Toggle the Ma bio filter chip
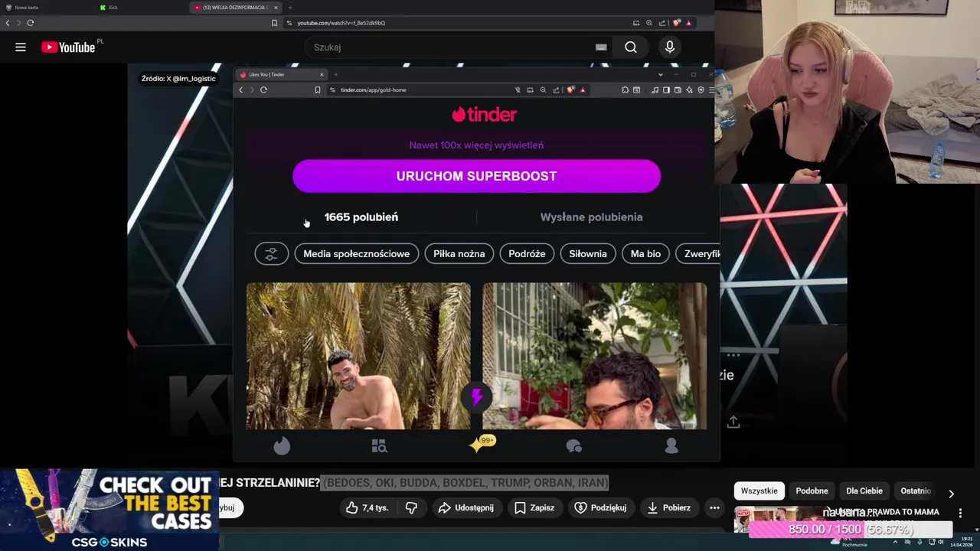This screenshot has height=551, width=980. (645, 254)
